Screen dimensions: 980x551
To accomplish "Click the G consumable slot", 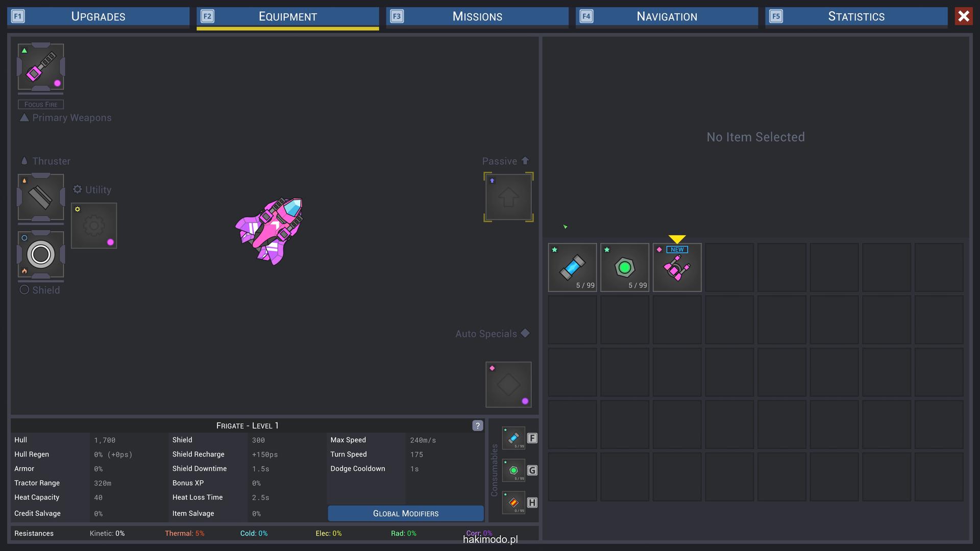I will coord(513,470).
